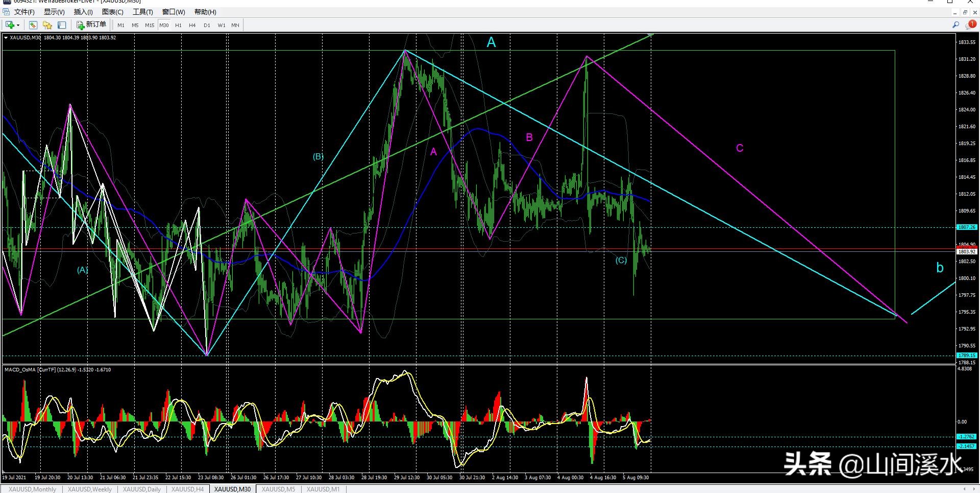Viewport: 980px width, 493px height.
Task: Open the 图表(C) chart menu
Action: click(112, 12)
